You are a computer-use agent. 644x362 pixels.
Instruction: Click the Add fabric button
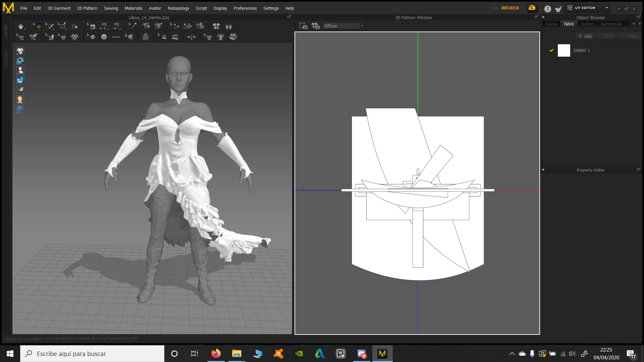[x=585, y=36]
